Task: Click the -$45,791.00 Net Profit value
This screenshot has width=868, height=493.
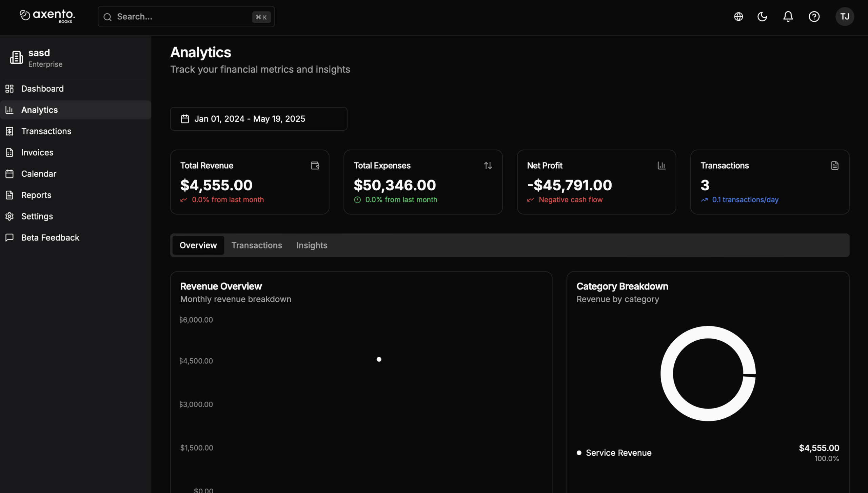Action: click(x=569, y=185)
